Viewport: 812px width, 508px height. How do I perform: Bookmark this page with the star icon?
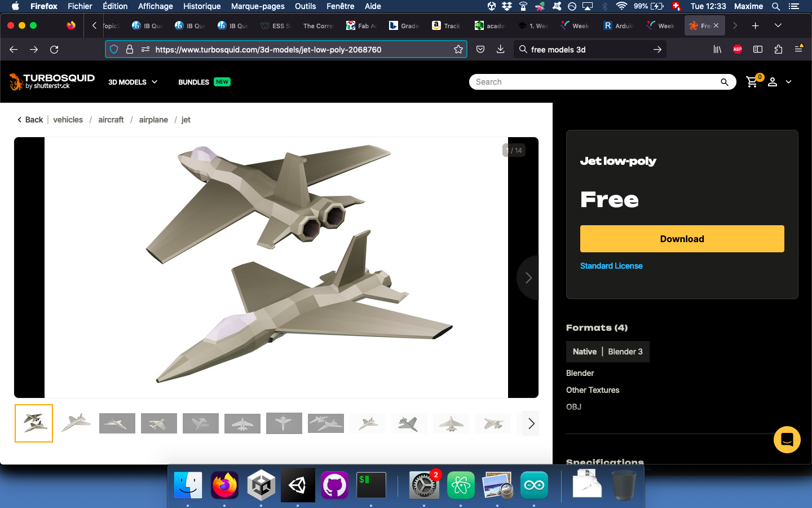(458, 49)
